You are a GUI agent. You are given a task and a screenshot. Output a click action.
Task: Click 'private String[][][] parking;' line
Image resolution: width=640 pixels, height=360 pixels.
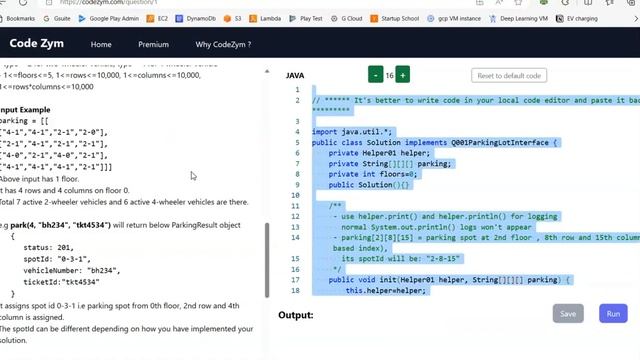(x=390, y=164)
